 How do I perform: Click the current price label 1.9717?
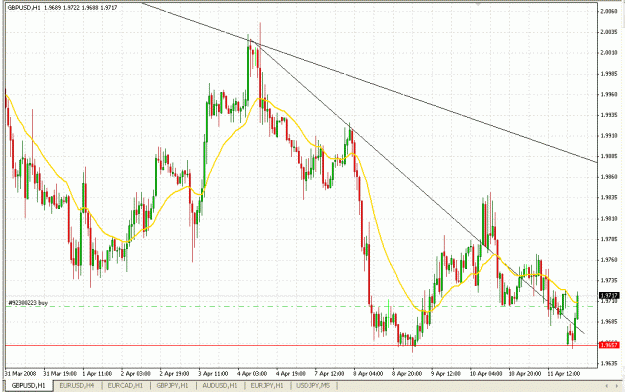coord(609,296)
